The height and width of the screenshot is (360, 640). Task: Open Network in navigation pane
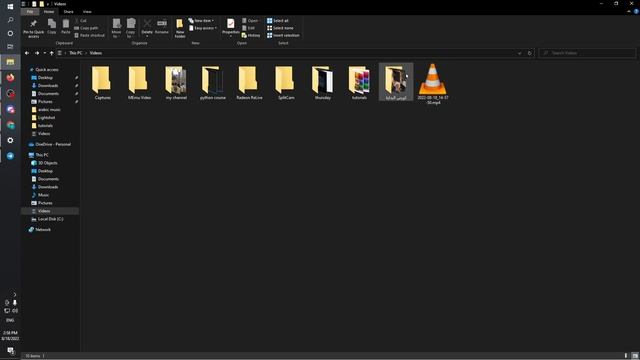43,230
